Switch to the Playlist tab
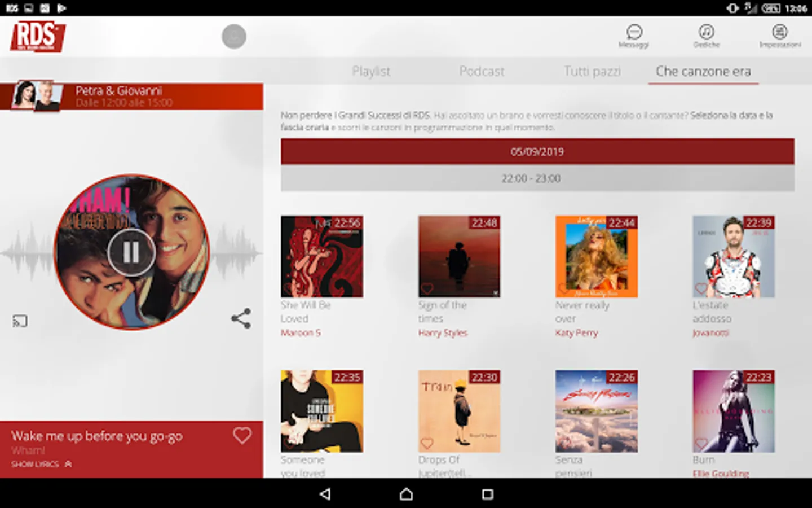This screenshot has height=508, width=812. click(371, 71)
